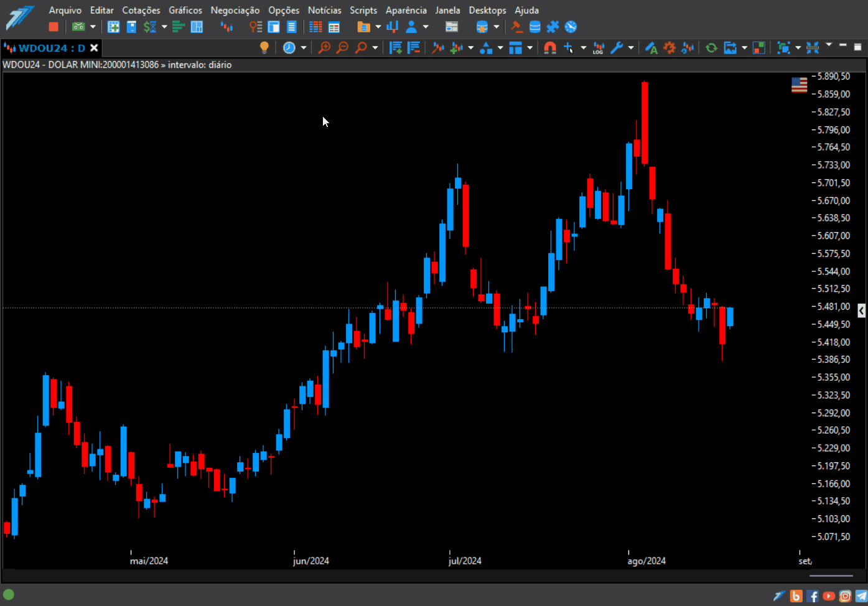Click the wrench tools icon
This screenshot has width=868, height=606.
coord(617,48)
